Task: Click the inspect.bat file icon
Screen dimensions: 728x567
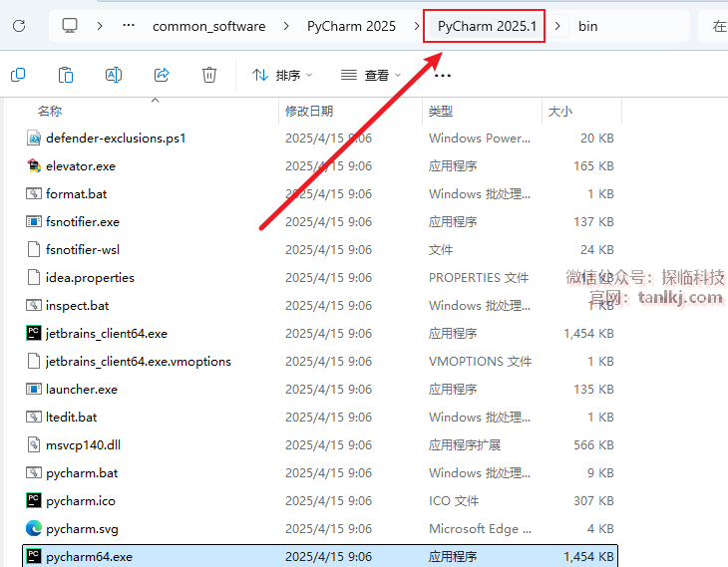Action: pos(34,305)
